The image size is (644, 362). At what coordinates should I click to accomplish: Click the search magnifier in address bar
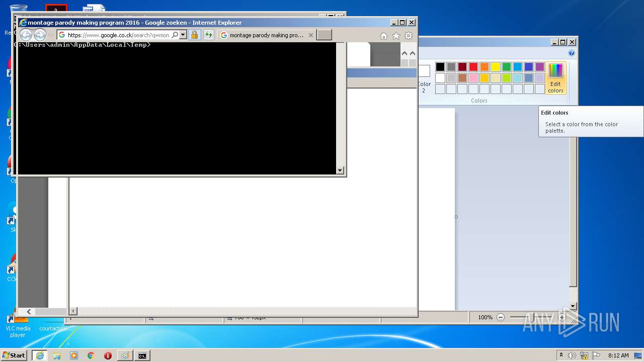175,35
